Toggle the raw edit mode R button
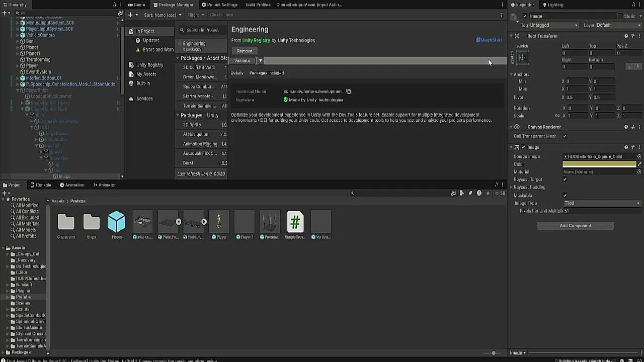 click(637, 66)
